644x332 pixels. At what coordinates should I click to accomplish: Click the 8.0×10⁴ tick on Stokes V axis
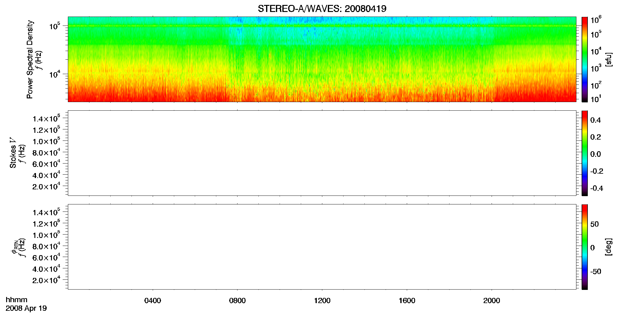(x=46, y=152)
